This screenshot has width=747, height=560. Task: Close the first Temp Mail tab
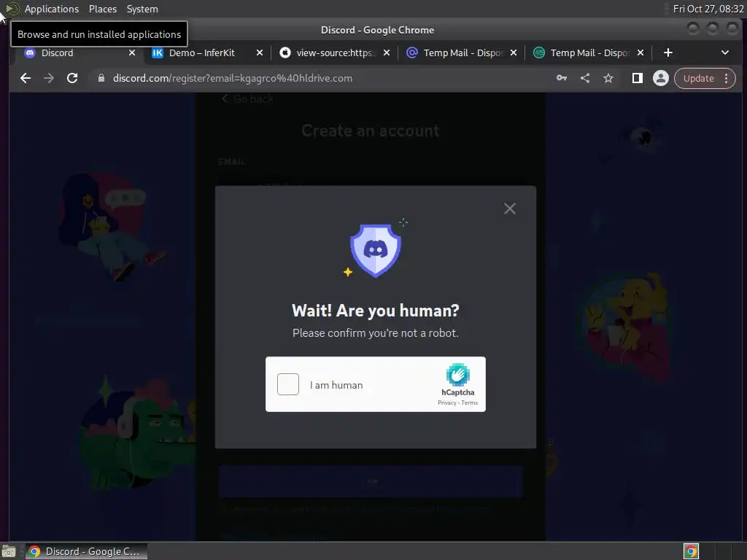514,52
